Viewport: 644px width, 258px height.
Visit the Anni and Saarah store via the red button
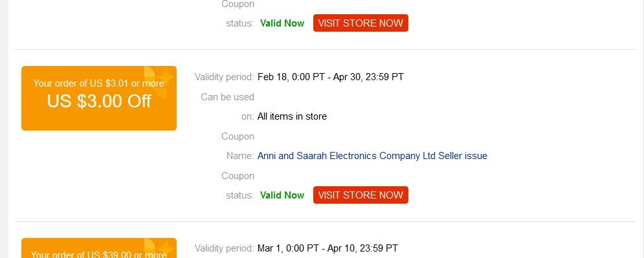pyautogui.click(x=361, y=195)
